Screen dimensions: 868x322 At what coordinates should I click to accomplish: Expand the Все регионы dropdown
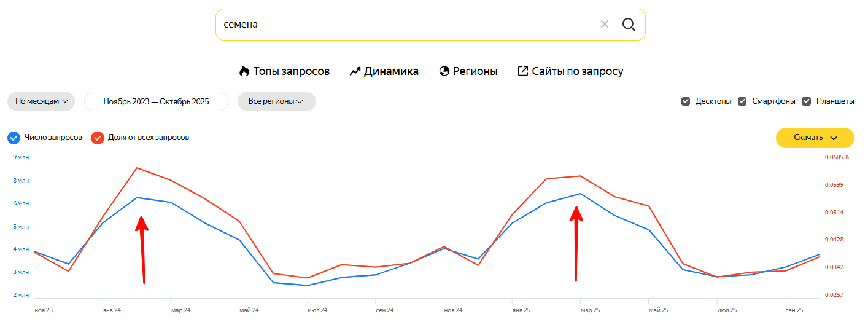(x=276, y=101)
